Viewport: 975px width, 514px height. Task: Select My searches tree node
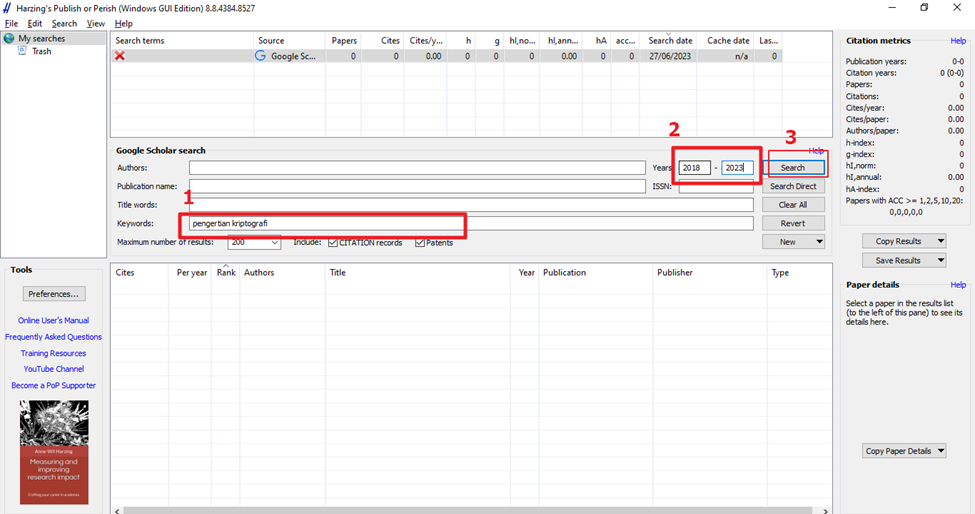42,39
